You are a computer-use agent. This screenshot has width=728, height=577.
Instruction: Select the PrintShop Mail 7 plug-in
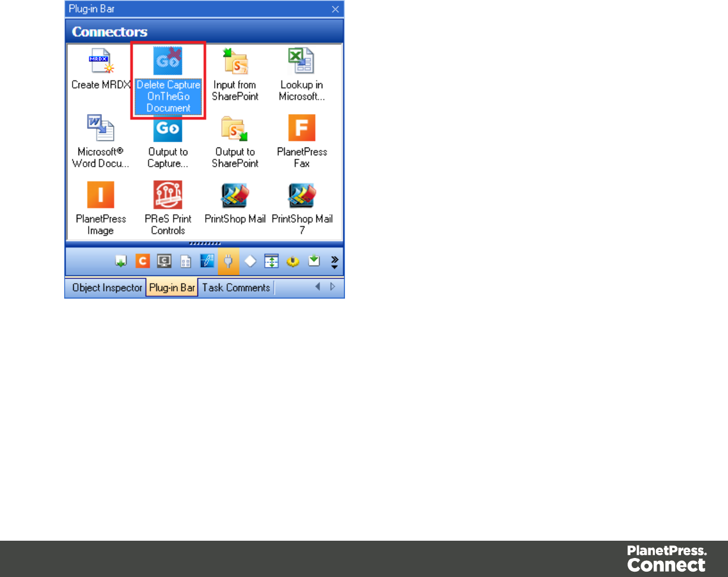(x=302, y=209)
